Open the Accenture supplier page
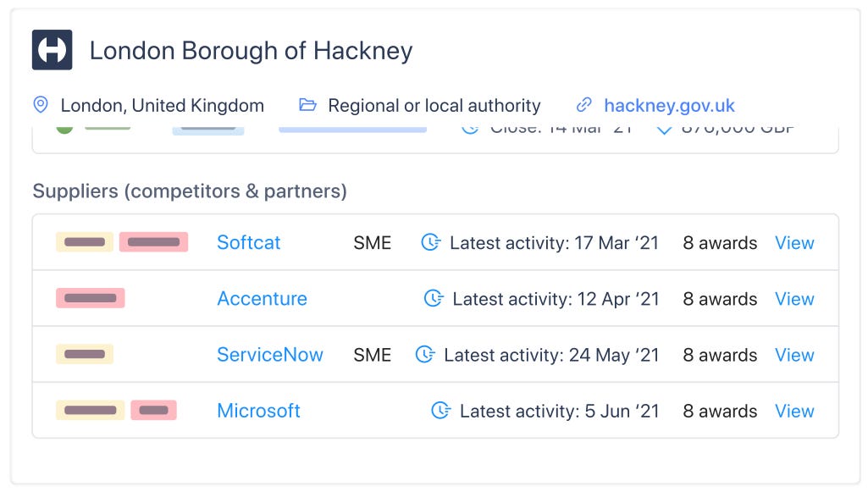This screenshot has height=492, width=868. pos(262,298)
